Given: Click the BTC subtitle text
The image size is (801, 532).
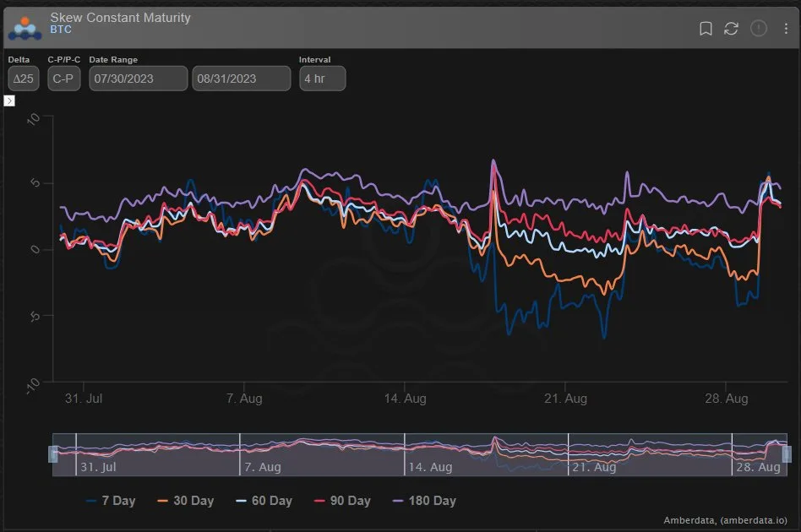Looking at the screenshot, I should (x=61, y=30).
